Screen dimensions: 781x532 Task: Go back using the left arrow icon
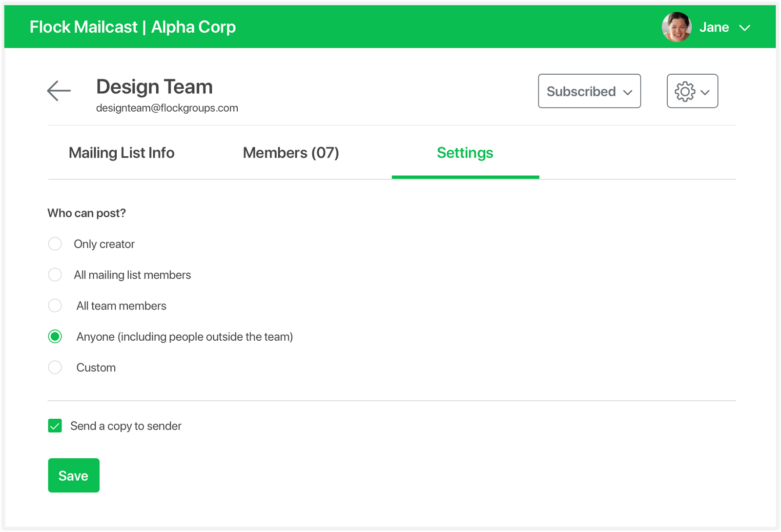(x=59, y=91)
